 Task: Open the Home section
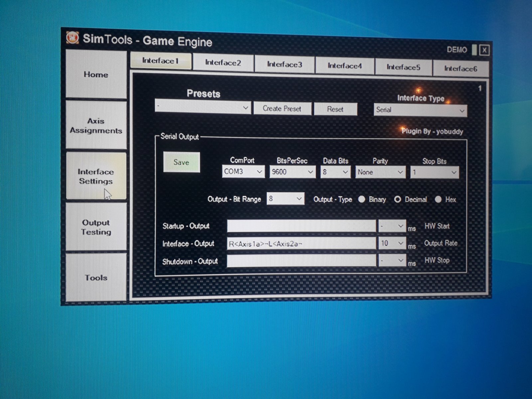(x=96, y=74)
